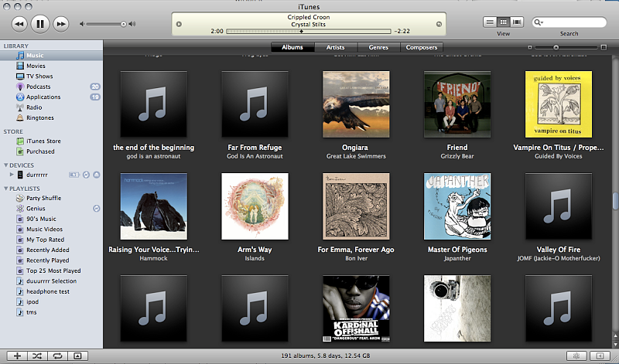The height and width of the screenshot is (364, 619).
Task: Click inside the search field
Action: [x=569, y=22]
